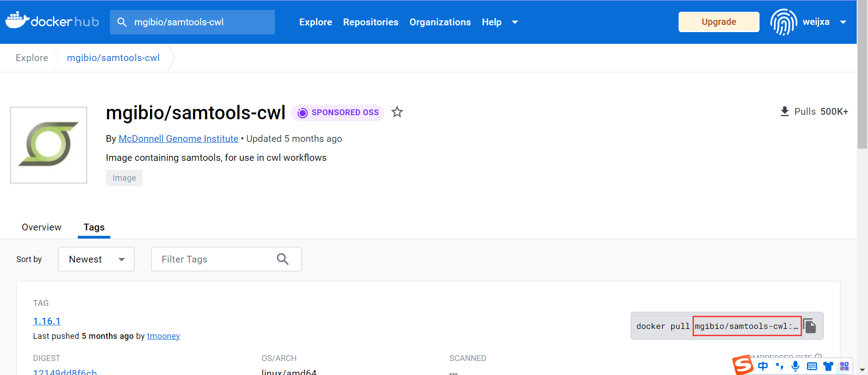868x375 pixels.
Task: Click the fingerprint avatar icon
Action: coord(783,22)
